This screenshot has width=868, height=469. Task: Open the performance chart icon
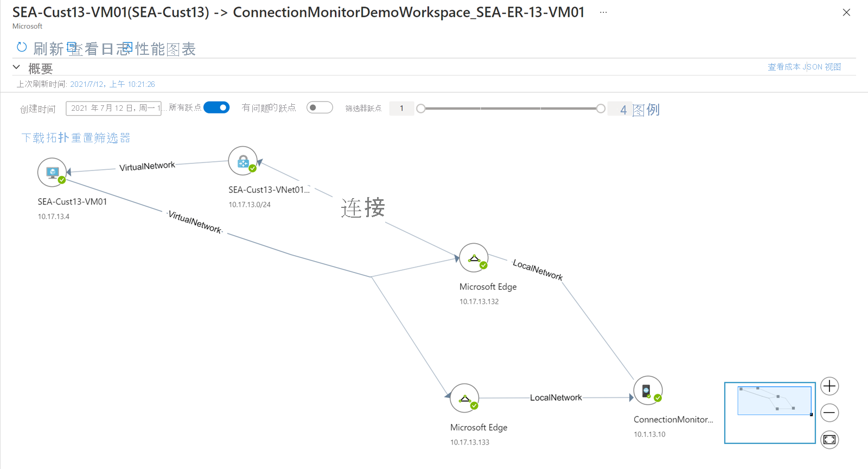(127, 47)
